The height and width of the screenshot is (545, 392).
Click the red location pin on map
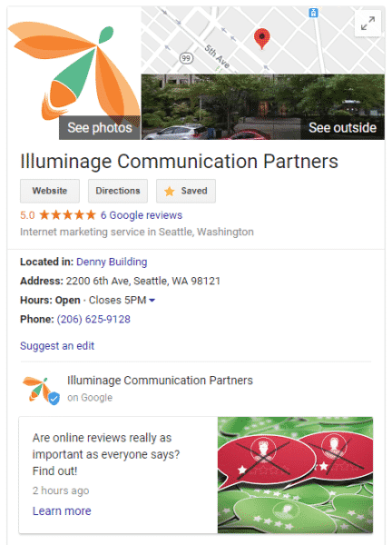coord(262,38)
